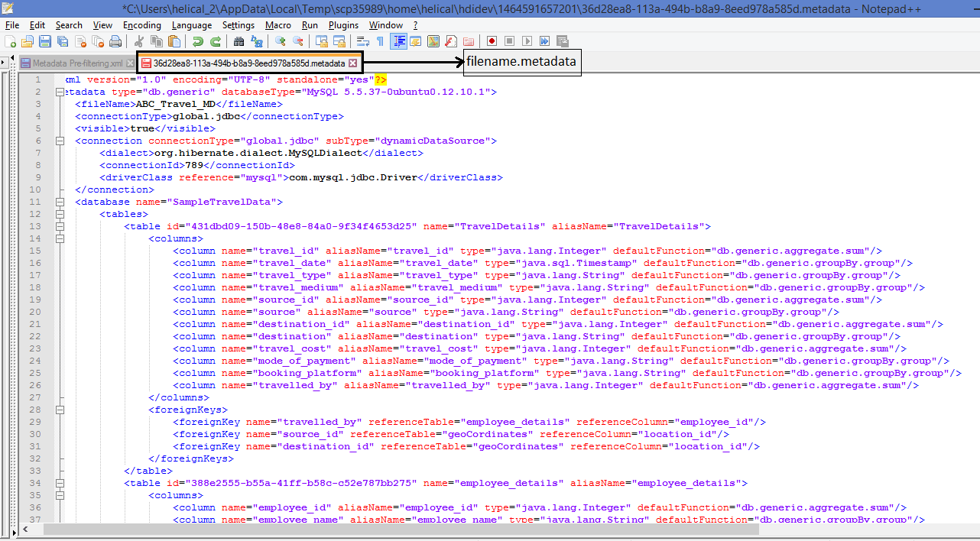Collapse the employee_details table fold marker
This screenshot has height=541, width=980.
coord(59,483)
